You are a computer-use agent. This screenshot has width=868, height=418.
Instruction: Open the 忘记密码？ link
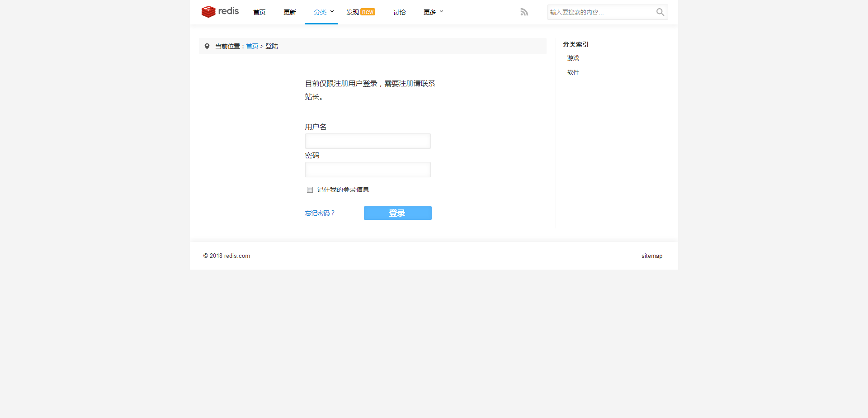(320, 213)
